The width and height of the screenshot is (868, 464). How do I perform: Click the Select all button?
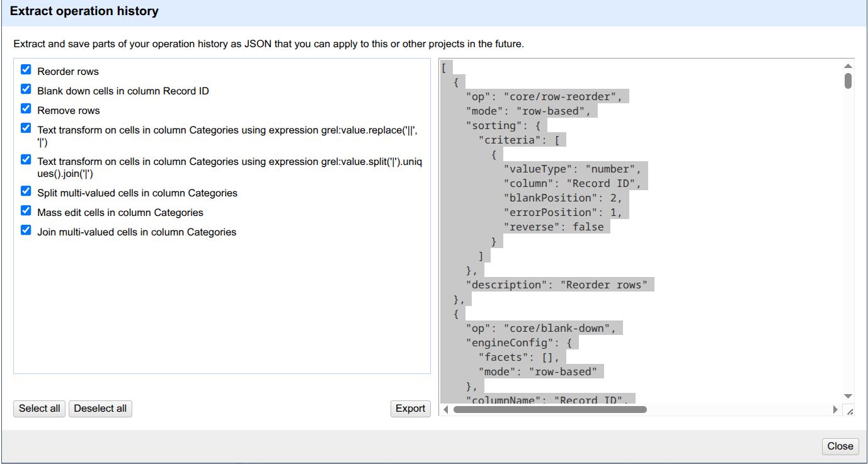[39, 409]
